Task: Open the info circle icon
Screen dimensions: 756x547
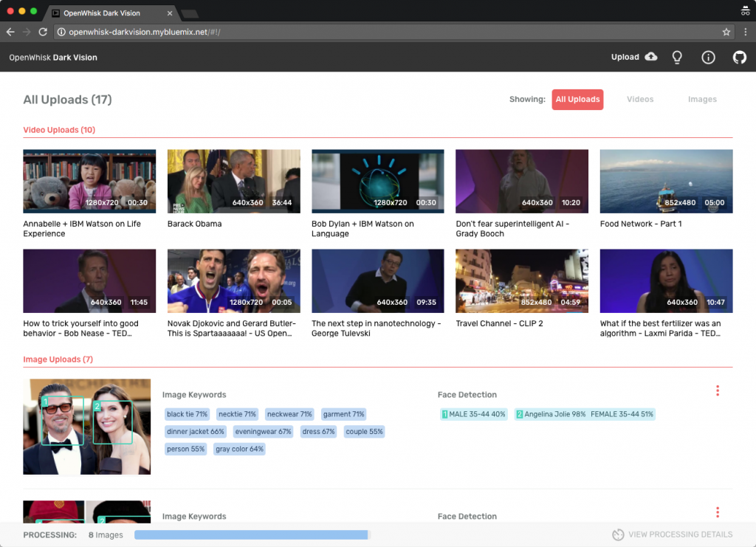Action: tap(708, 58)
